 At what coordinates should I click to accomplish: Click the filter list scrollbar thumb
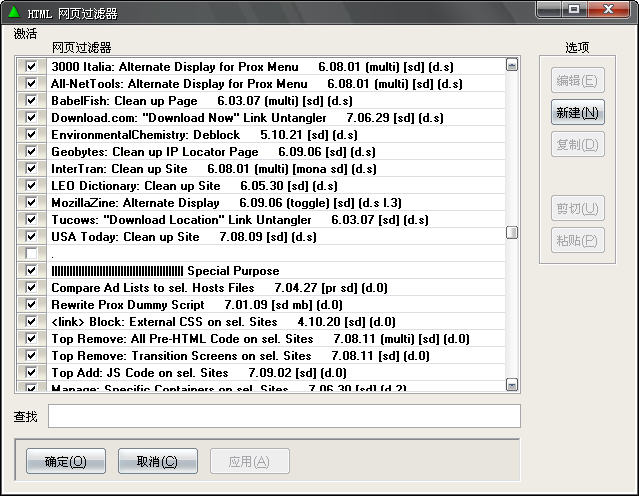tap(512, 233)
